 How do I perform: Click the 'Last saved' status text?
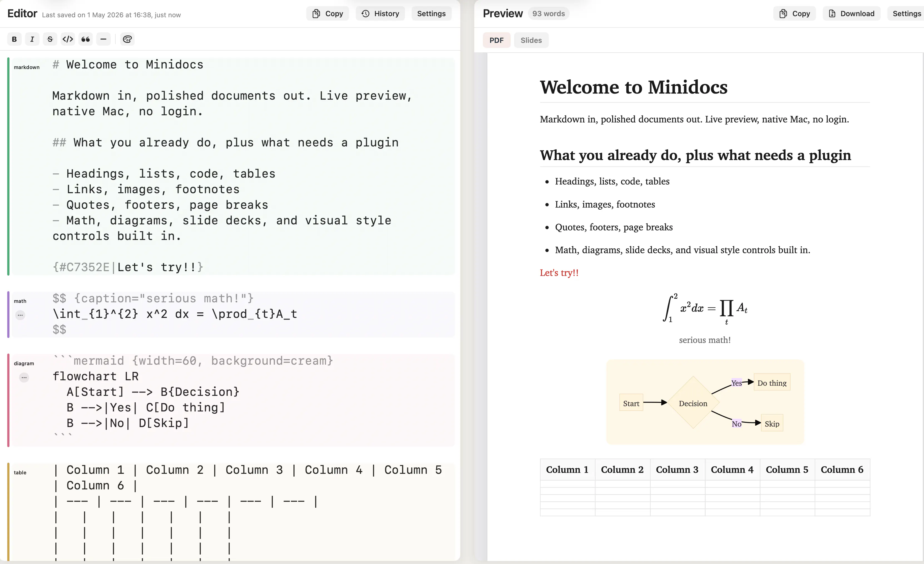111,15
